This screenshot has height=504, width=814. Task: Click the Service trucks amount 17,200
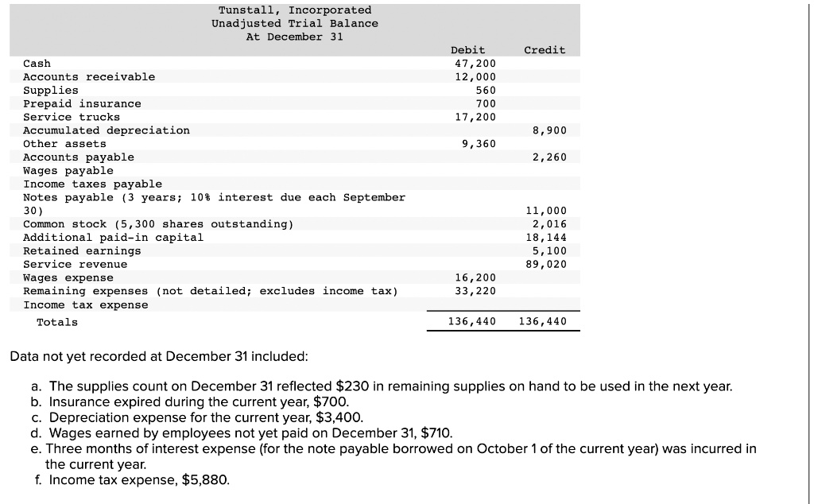pos(475,118)
